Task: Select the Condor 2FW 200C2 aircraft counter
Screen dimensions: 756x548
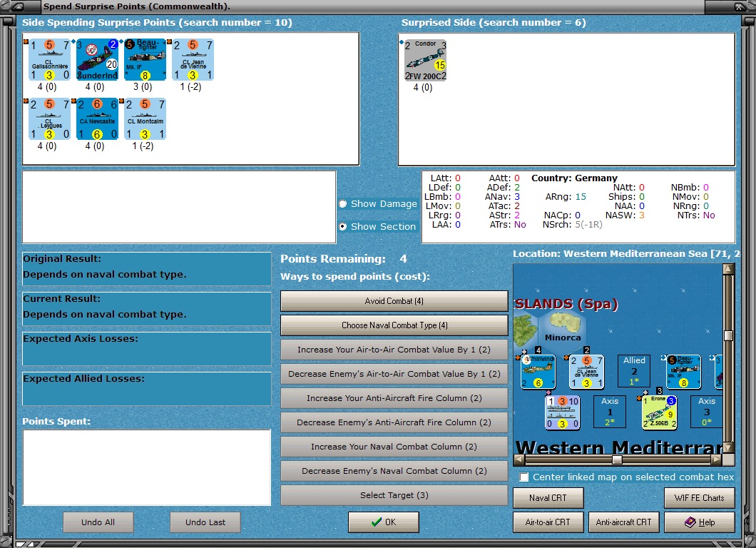Action: (425, 61)
